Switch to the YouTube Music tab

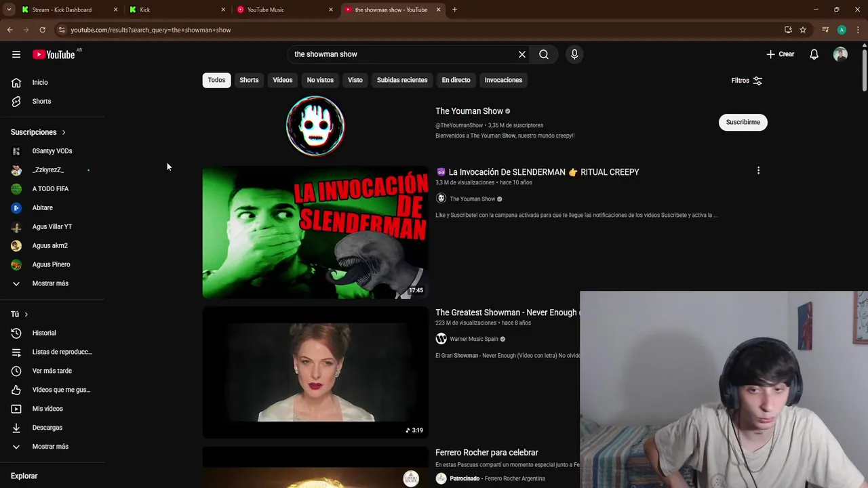pyautogui.click(x=284, y=9)
